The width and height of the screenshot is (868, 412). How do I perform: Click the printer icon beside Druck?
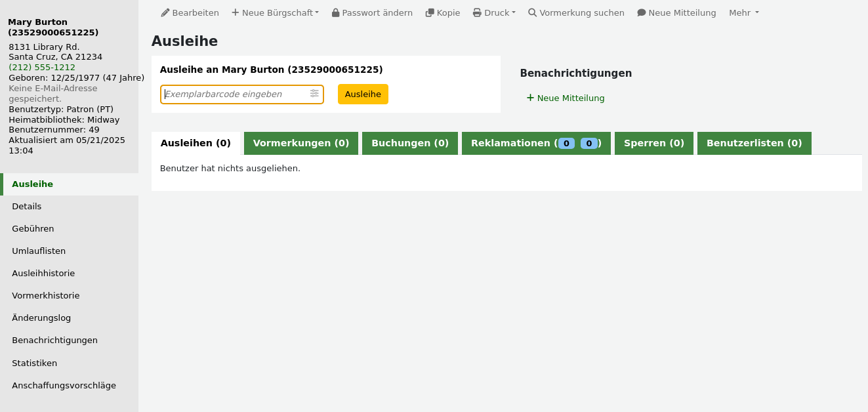477,12
